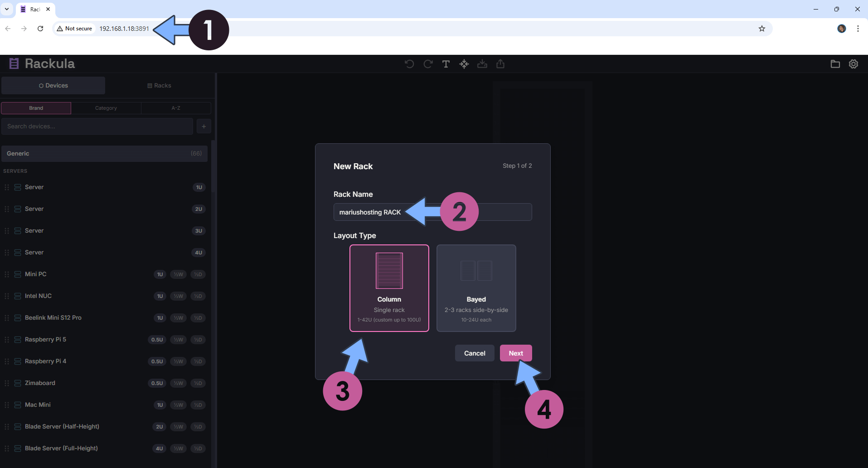This screenshot has height=468, width=868.
Task: Activate the center-view tool
Action: (x=464, y=64)
